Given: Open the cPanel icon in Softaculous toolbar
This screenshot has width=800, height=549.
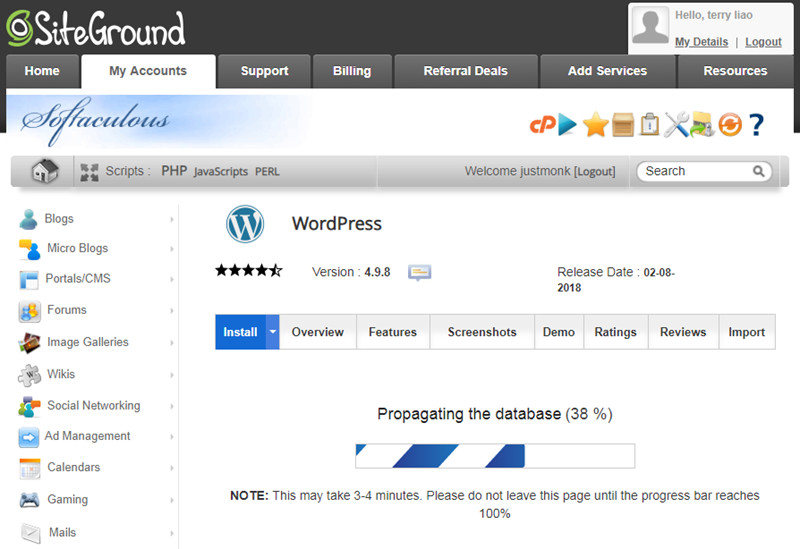Looking at the screenshot, I should tap(542, 124).
